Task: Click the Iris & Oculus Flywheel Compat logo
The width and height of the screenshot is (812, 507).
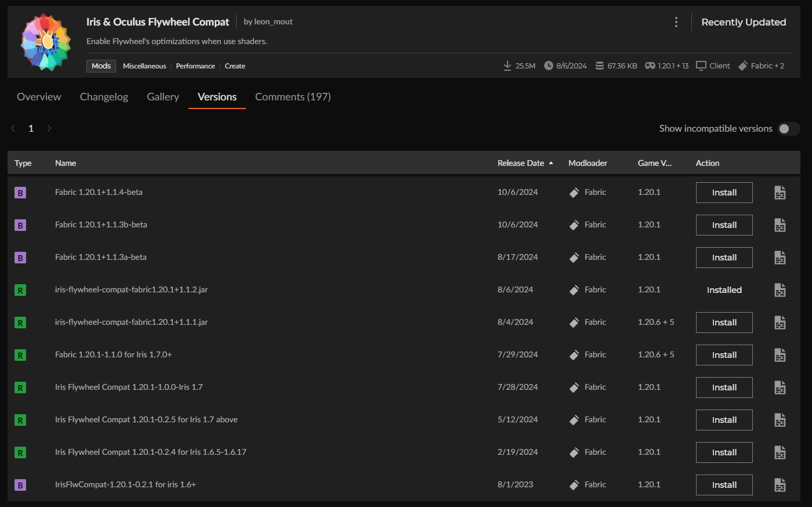Action: (x=46, y=42)
